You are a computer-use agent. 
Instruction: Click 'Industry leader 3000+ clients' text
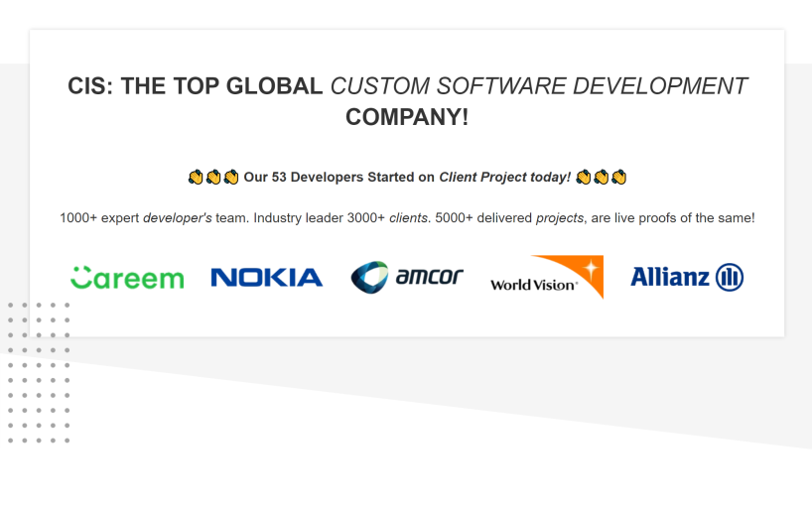pyautogui.click(x=340, y=218)
